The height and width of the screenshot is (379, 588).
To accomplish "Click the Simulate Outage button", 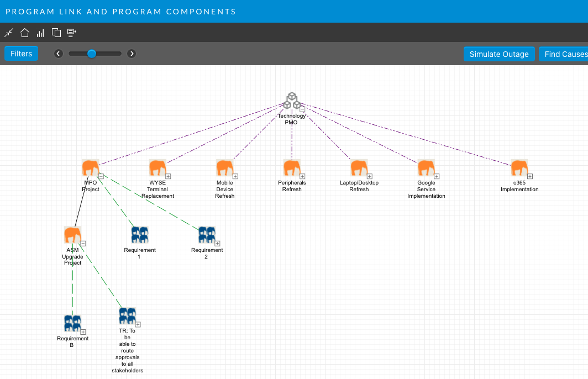I will [498, 54].
